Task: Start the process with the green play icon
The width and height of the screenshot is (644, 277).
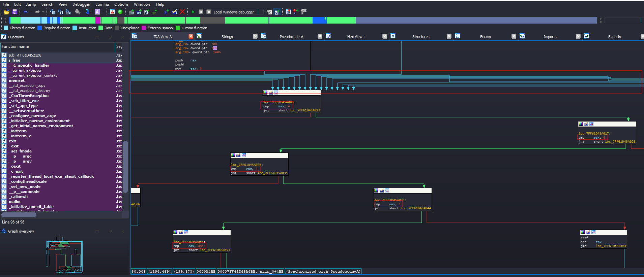Action: [x=193, y=12]
